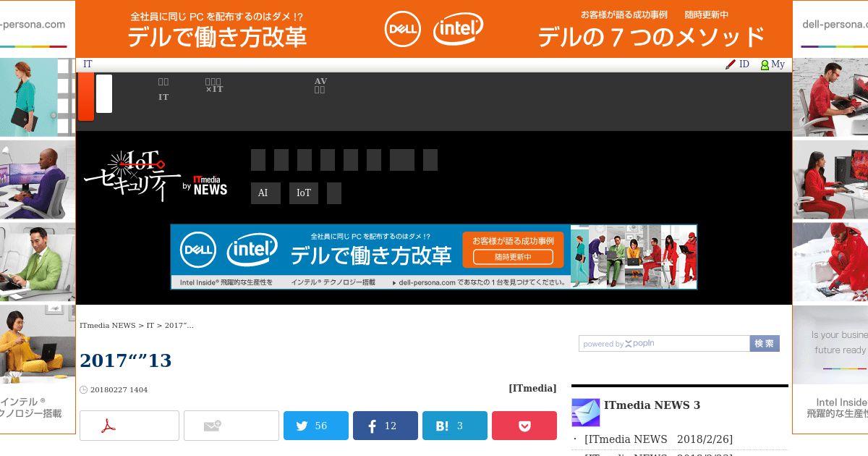
Task: Open the ×IT menu item in the navigation bar
Action: 214,85
